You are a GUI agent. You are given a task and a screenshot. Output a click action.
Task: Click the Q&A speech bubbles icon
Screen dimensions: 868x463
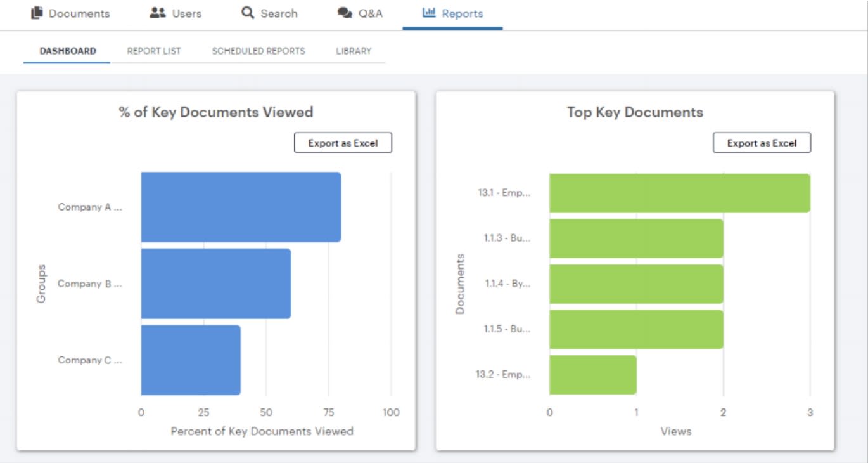(x=345, y=13)
